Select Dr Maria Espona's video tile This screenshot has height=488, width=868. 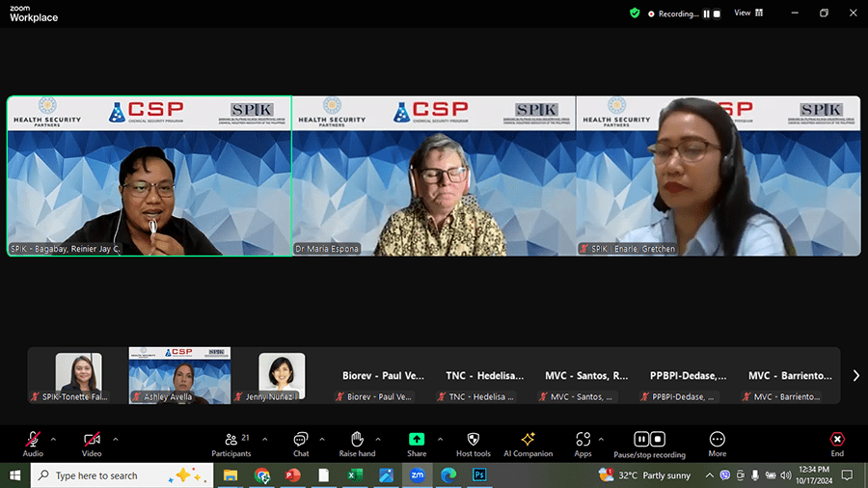pyautogui.click(x=434, y=176)
